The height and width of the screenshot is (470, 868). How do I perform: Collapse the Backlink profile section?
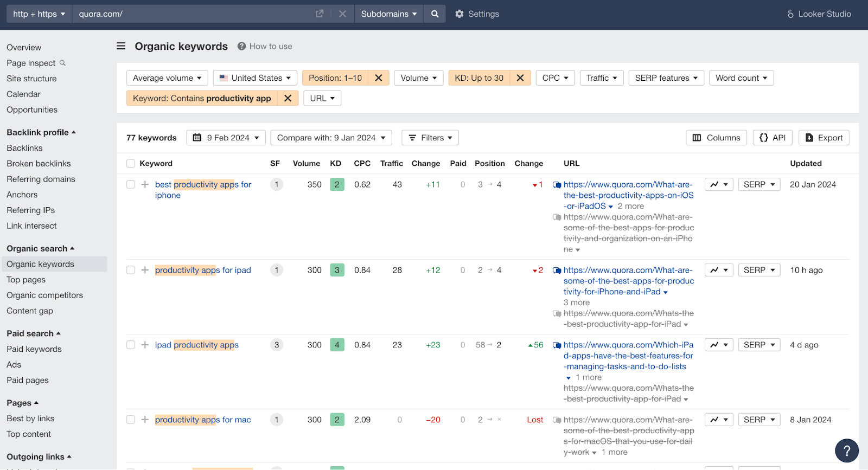pos(41,132)
